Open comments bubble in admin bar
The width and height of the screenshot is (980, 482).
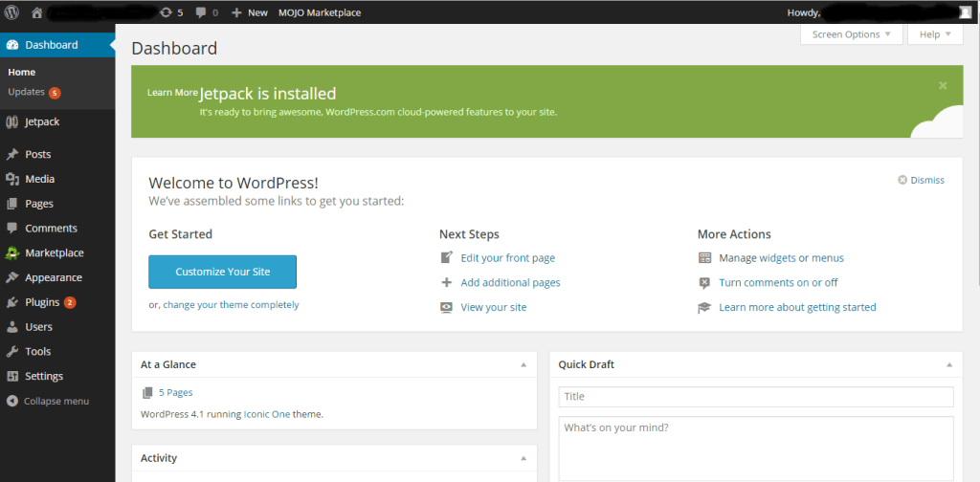(201, 11)
